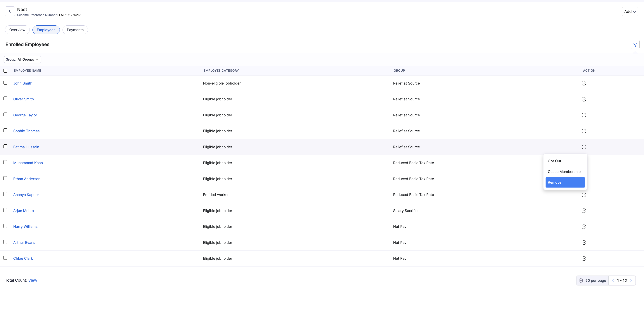The height and width of the screenshot is (319, 644).
Task: Click Net Pay in Harry Williams's row
Action: [399, 227]
